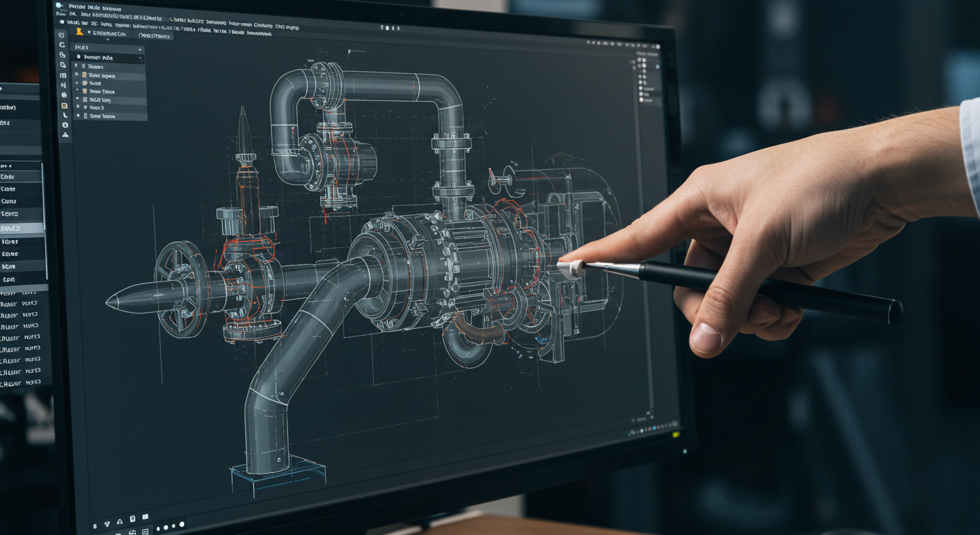Screen dimensions: 980x535
Task: Click the circle icon above the triangle tool
Action: click(65, 125)
